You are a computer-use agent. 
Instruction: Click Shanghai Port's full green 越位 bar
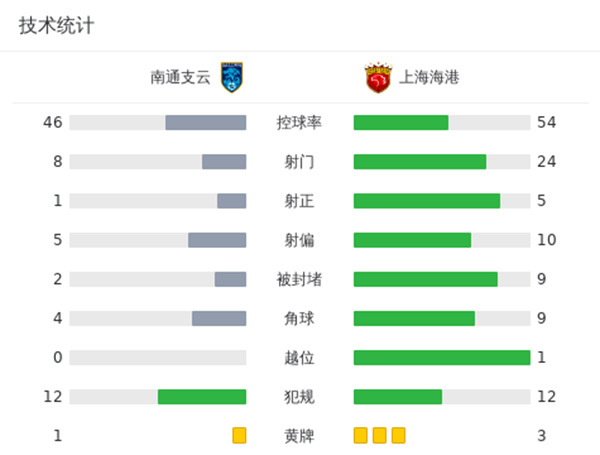click(x=441, y=358)
